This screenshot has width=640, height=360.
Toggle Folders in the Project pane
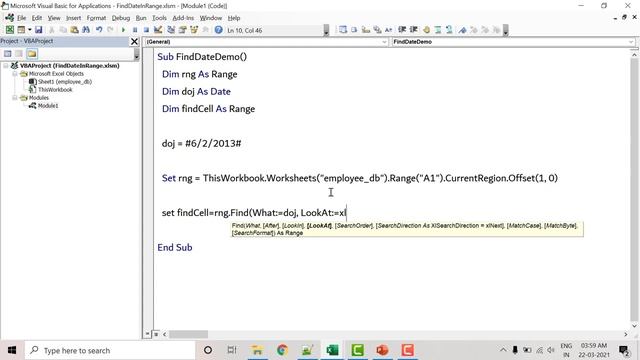[x=32, y=54]
